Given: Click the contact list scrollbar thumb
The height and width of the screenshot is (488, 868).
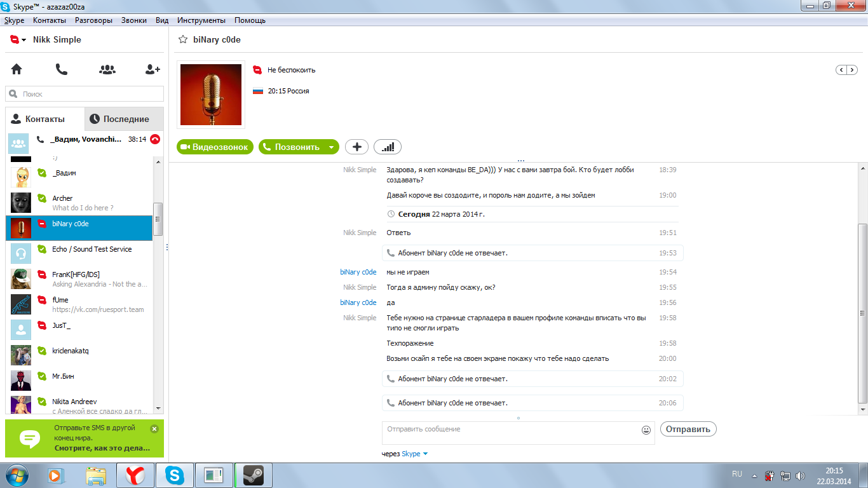Looking at the screenshot, I should [158, 219].
